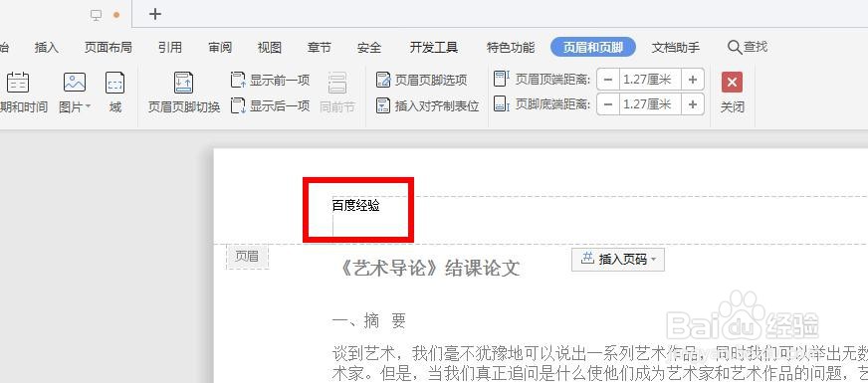Click the monitor icon in the tab bar
868x383 pixels.
pos(97,16)
